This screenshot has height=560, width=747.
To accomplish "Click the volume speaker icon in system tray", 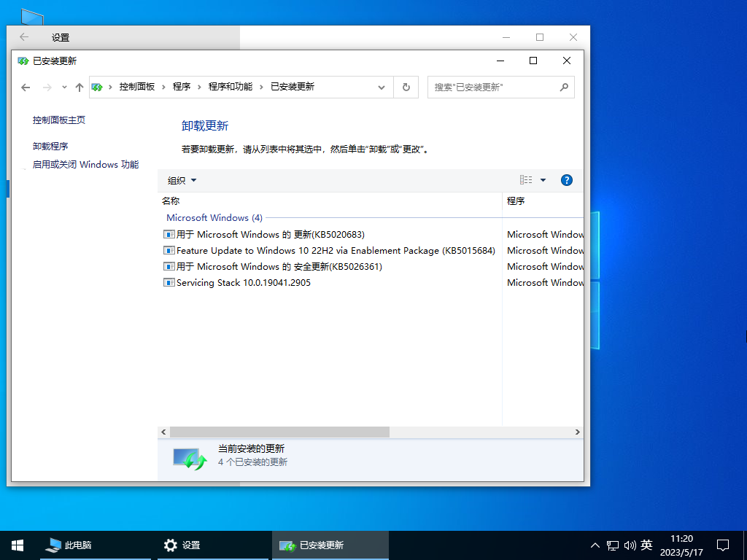I will [x=630, y=545].
